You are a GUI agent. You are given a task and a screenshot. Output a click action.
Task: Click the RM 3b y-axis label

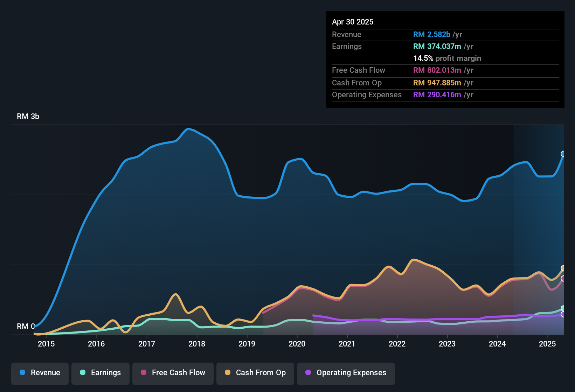28,117
